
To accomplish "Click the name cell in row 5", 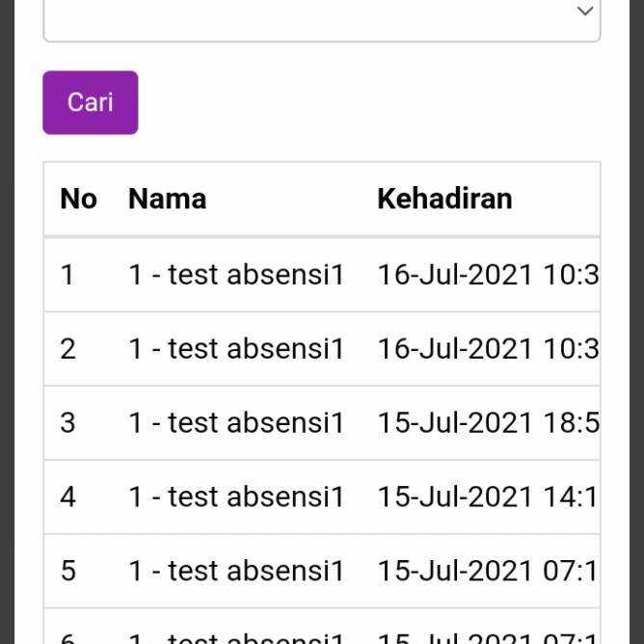I will tap(236, 571).
